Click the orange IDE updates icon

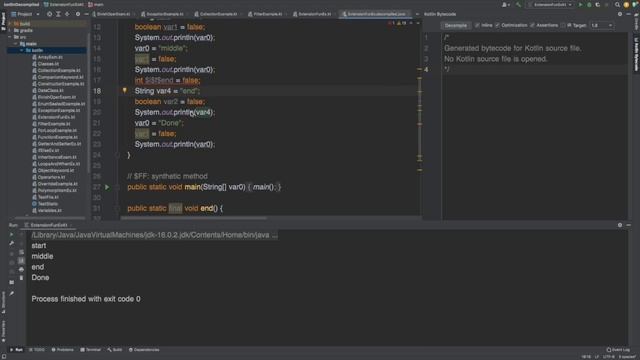[x=626, y=4]
